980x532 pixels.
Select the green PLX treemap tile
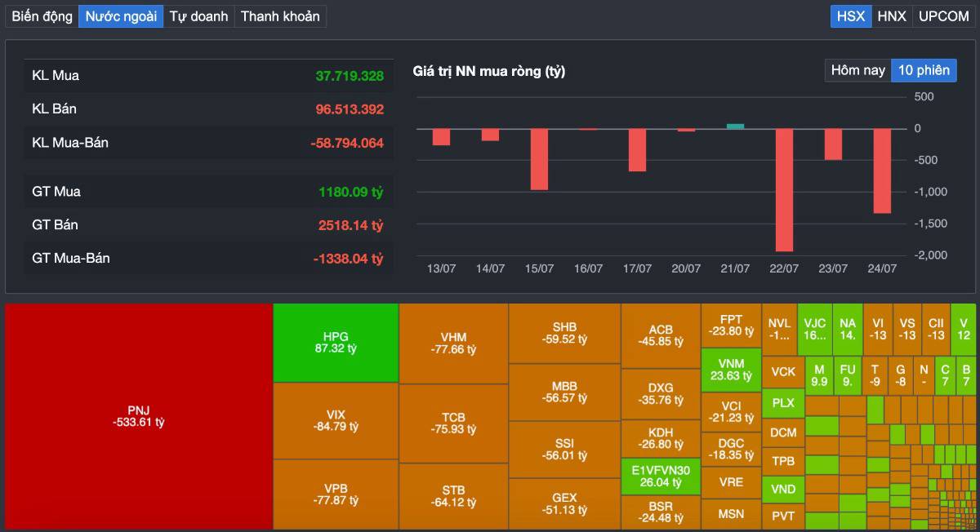point(783,403)
